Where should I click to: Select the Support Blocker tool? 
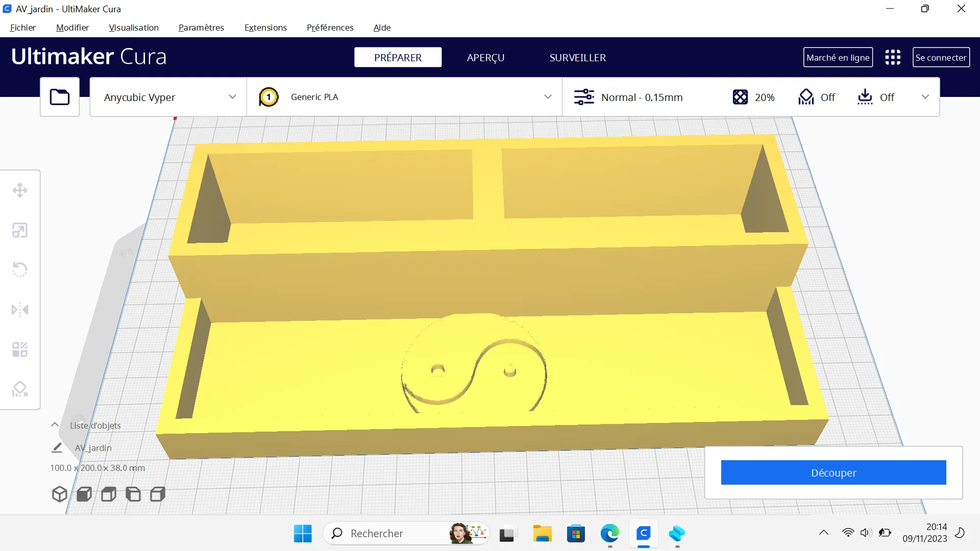click(x=20, y=389)
